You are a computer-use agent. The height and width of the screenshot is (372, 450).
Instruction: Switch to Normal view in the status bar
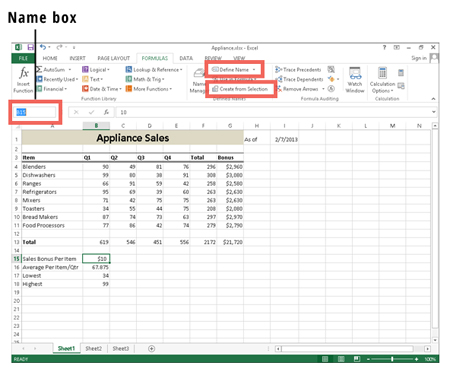point(325,359)
